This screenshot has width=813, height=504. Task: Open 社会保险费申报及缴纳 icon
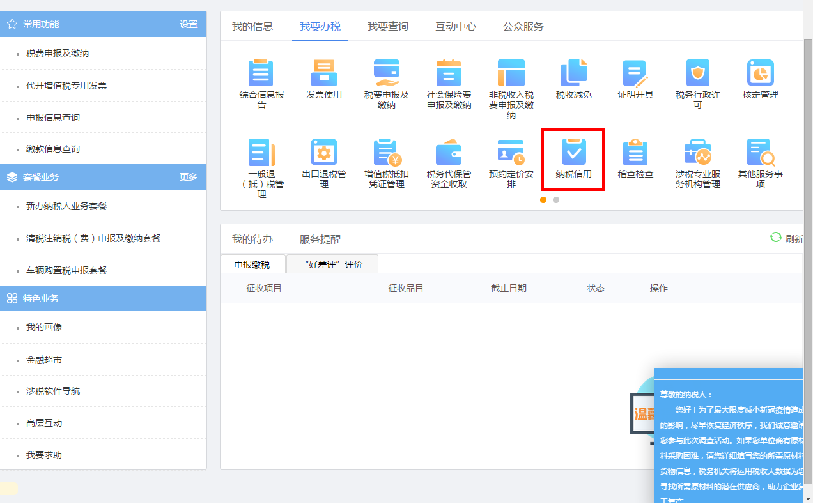(x=449, y=73)
